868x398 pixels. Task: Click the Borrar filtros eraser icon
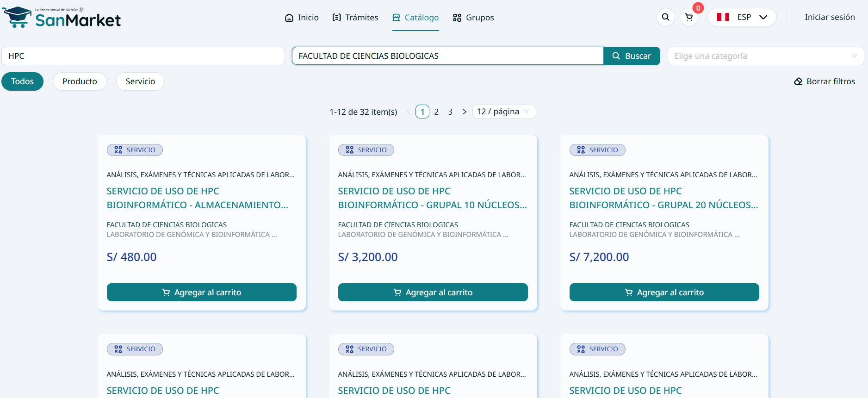click(798, 81)
